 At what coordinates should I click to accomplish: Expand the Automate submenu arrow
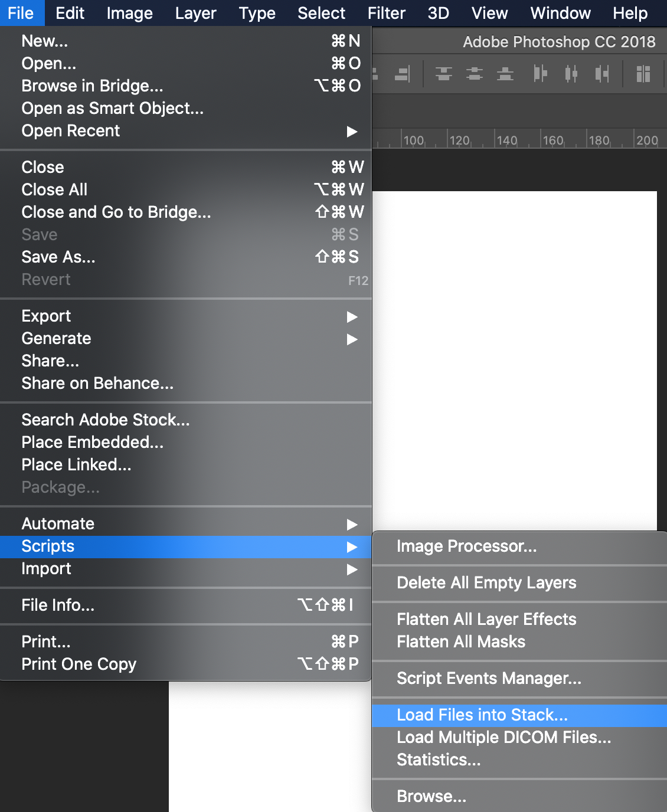point(352,524)
